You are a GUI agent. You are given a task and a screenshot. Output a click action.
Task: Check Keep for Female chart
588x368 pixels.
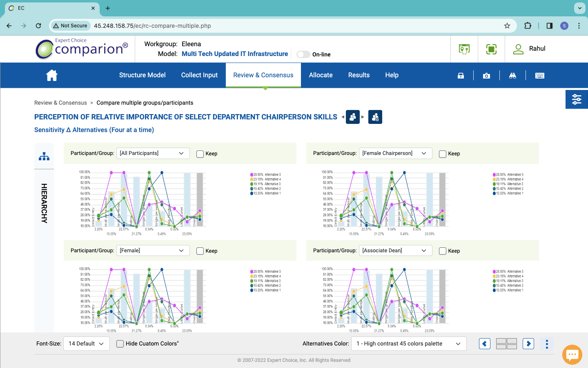point(200,251)
